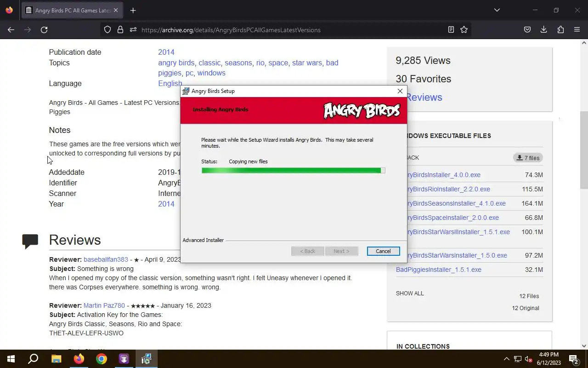588x368 pixels.
Task: Click the scrollbar up arrow
Action: (x=584, y=43)
